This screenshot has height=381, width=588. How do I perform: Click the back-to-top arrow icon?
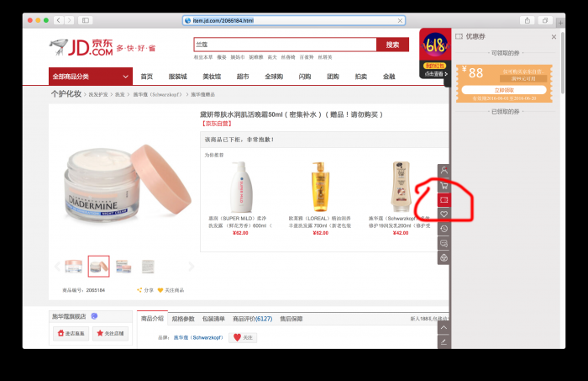coord(444,328)
